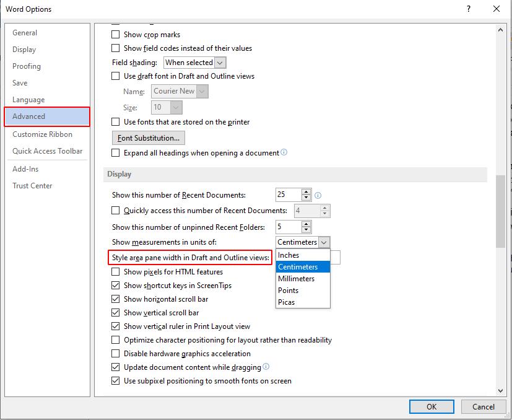Select the Advanced category
Viewport: 512px width, 420px height.
pyautogui.click(x=47, y=116)
